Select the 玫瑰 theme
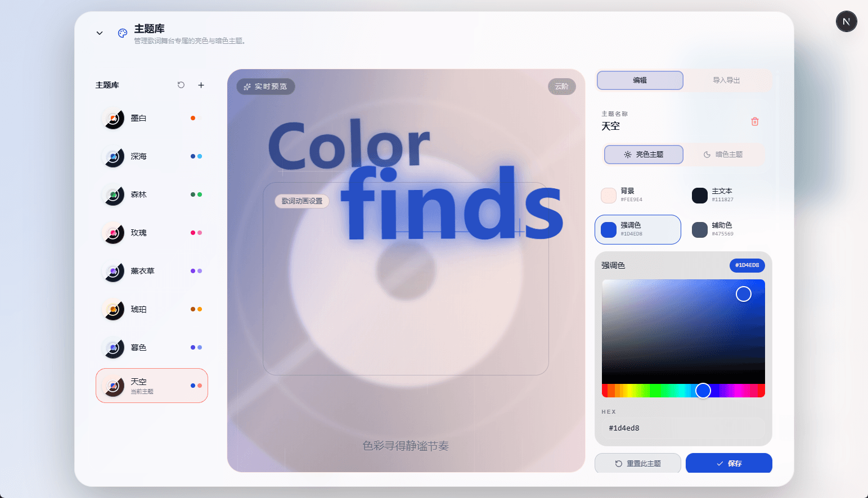 click(152, 233)
